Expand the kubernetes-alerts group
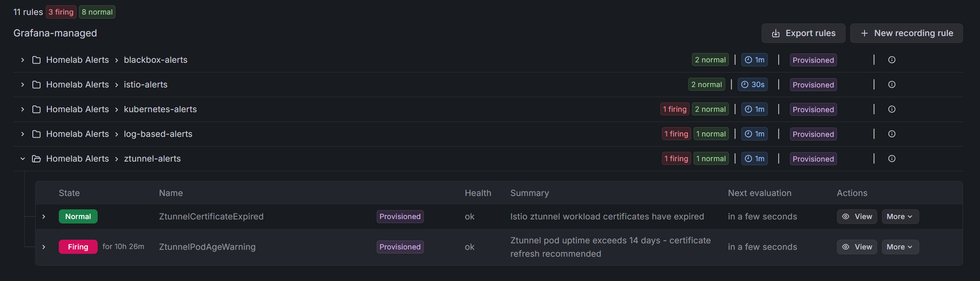The height and width of the screenshot is (281, 980). 23,109
